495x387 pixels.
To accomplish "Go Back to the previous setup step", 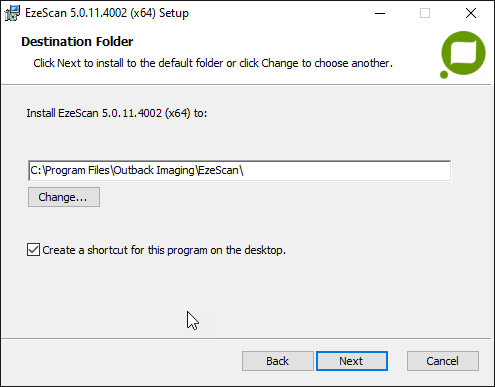I will point(278,361).
